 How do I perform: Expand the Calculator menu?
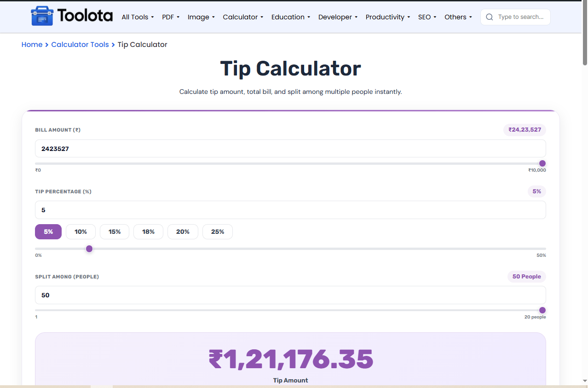click(x=243, y=17)
